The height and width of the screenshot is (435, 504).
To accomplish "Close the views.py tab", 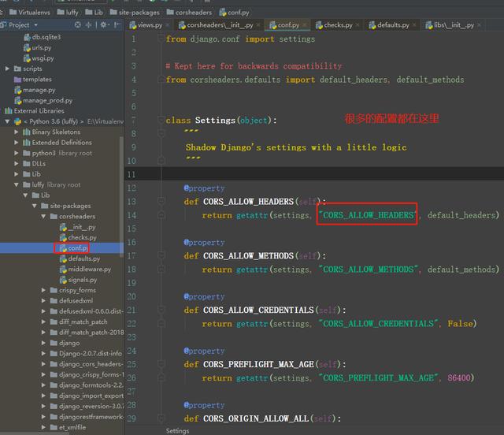I will tap(168, 25).
